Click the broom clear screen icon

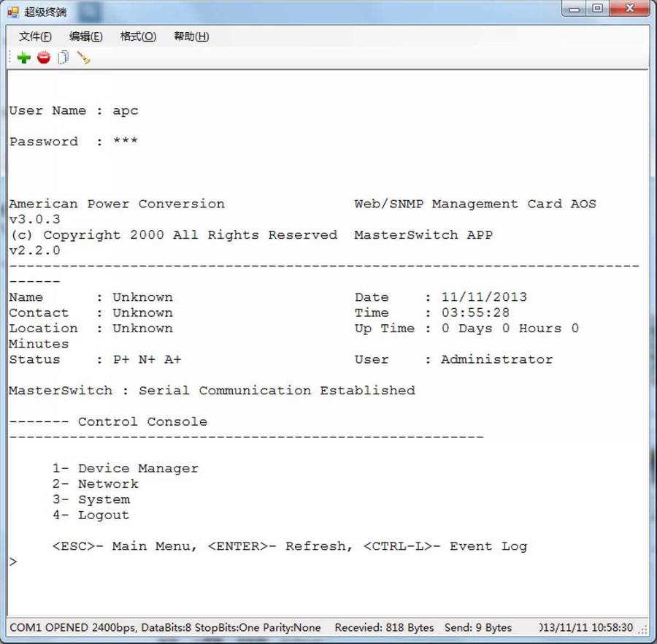[83, 58]
